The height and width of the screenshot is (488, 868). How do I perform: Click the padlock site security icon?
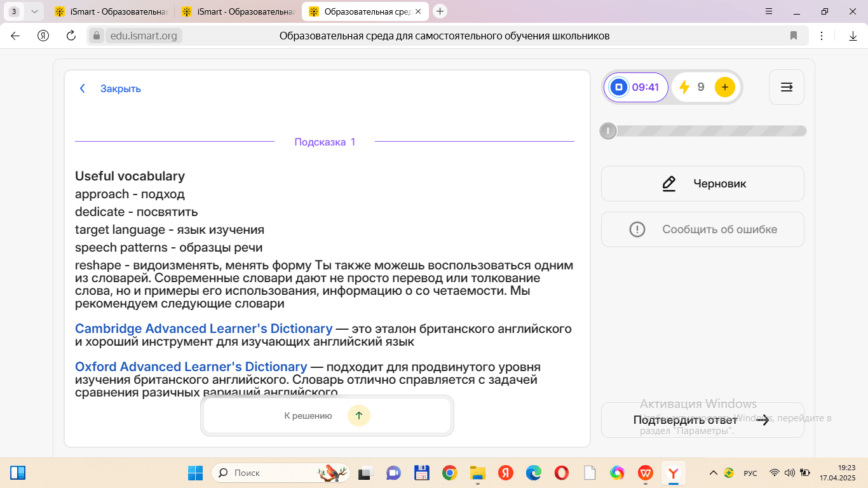(97, 36)
